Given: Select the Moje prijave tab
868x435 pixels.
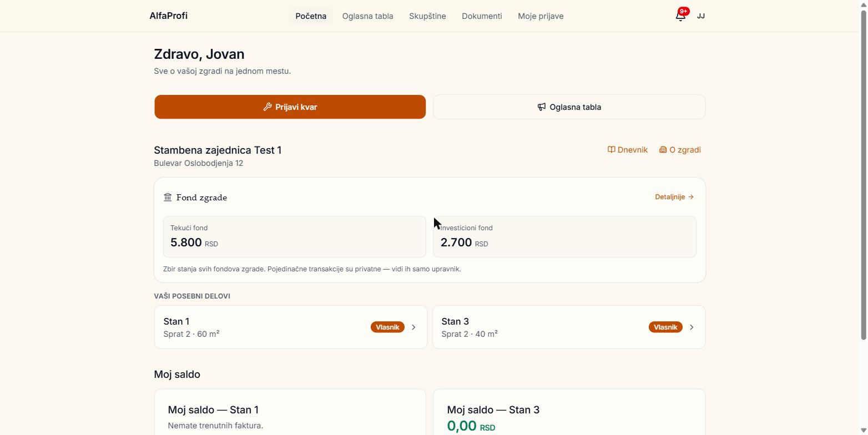Looking at the screenshot, I should (x=541, y=16).
